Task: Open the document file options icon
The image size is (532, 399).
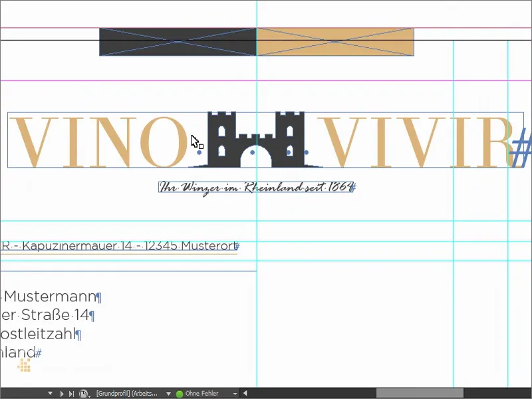Action: 84,394
